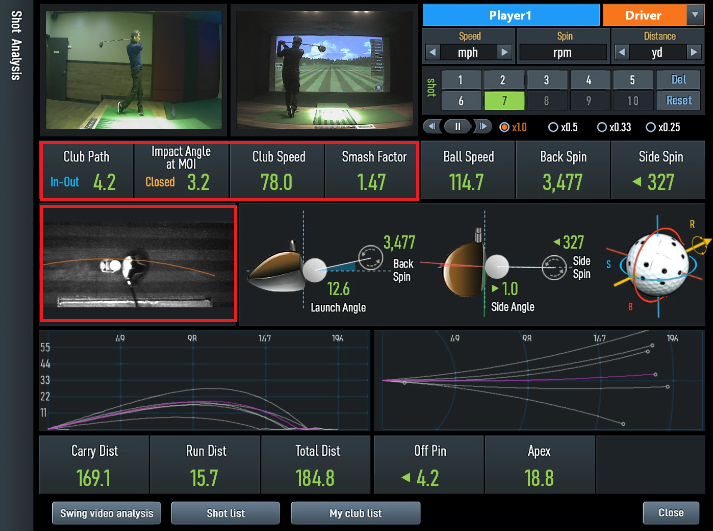The height and width of the screenshot is (531, 713).
Task: Click the Del shot button
Action: point(679,80)
